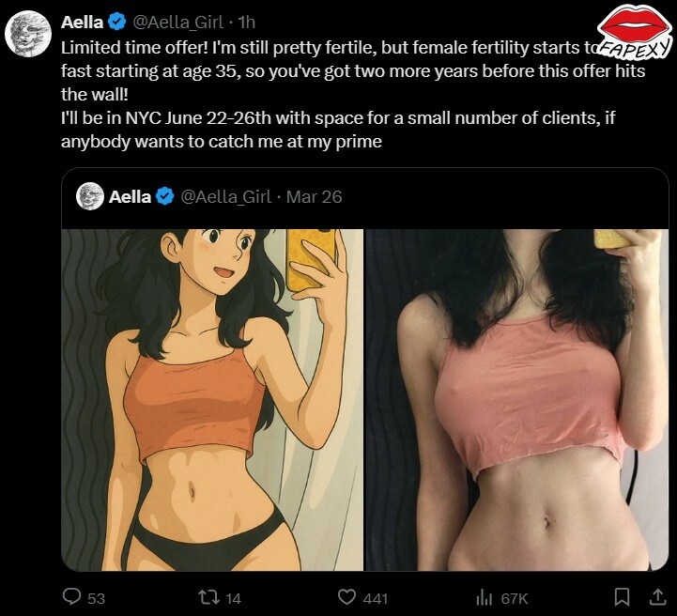677x616 pixels.
Task: Open the illustrated cartoon selfie image
Action: [212, 400]
